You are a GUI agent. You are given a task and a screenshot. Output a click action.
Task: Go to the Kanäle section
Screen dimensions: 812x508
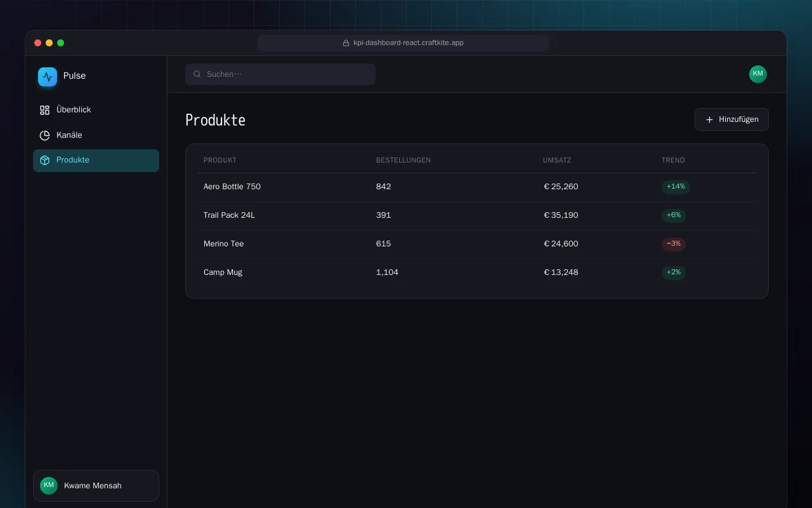[x=96, y=135]
